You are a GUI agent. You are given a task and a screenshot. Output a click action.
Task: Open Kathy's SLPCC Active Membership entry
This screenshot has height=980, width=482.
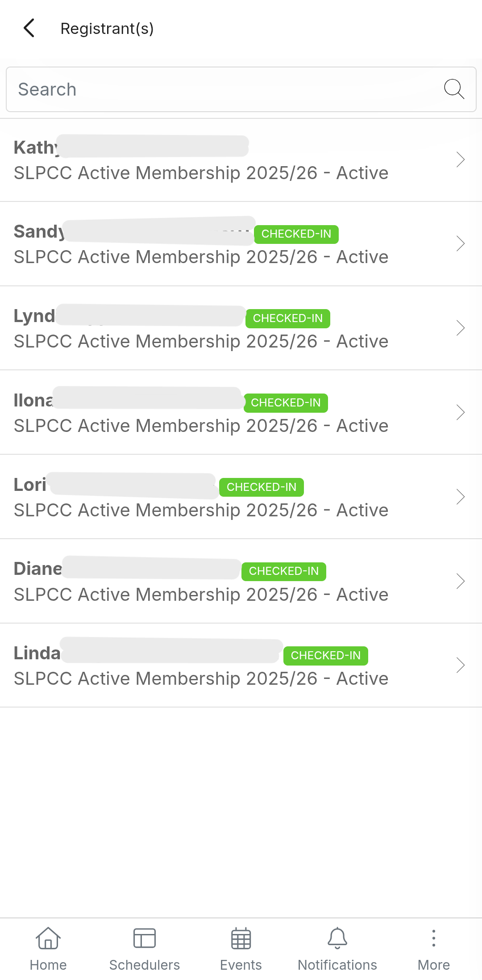201,173
